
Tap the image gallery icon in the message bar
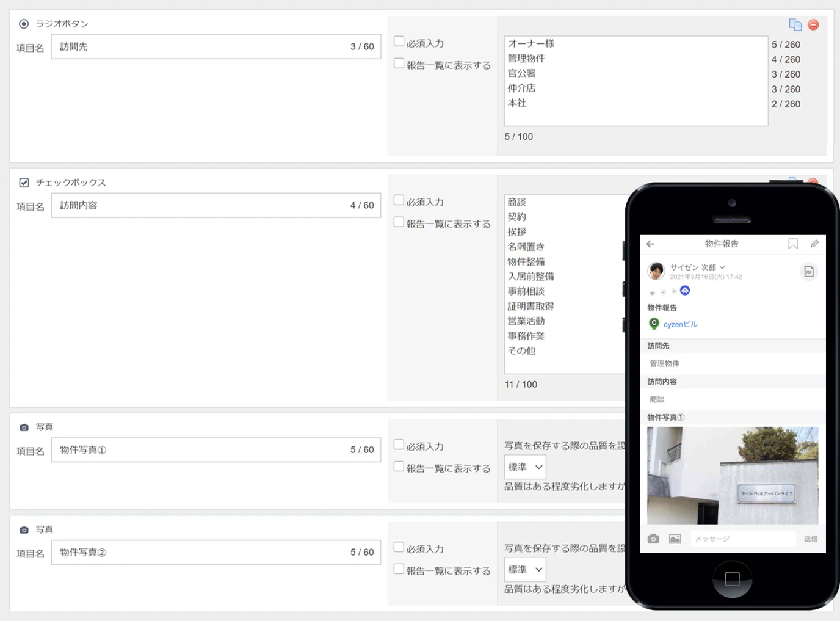tap(675, 539)
